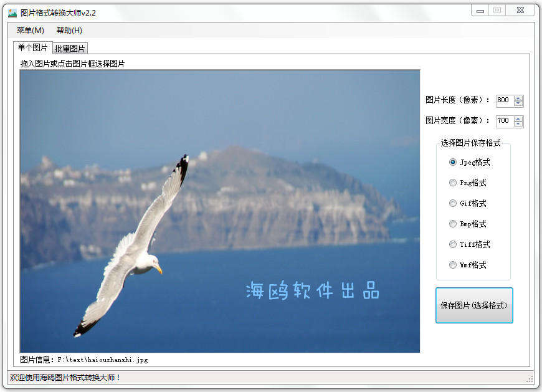Click the seagull image preview box

point(220,211)
